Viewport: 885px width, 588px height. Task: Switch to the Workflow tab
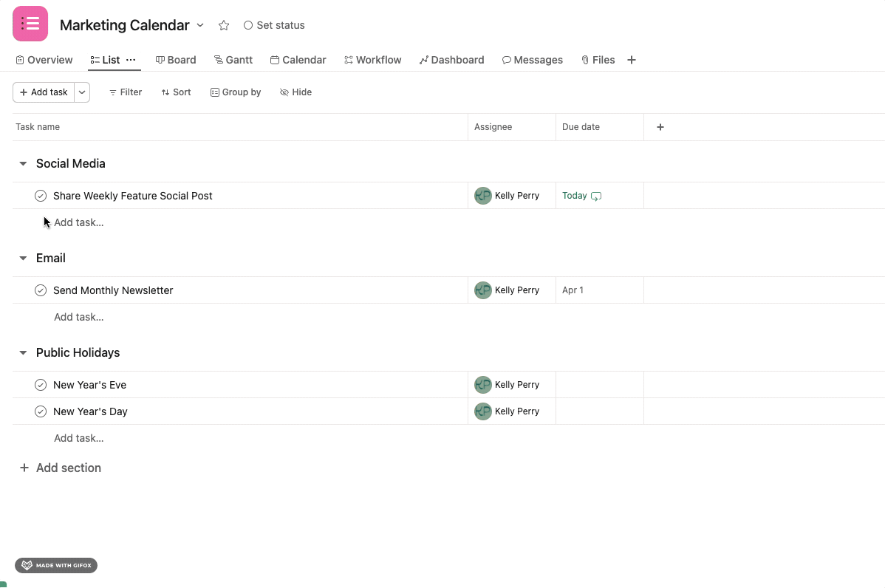(372, 60)
